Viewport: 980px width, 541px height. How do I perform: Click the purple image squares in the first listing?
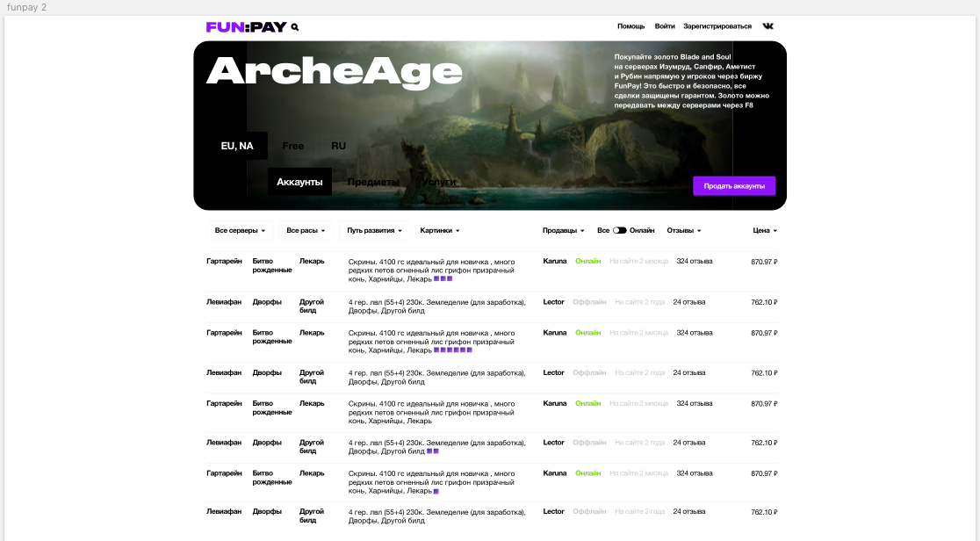pos(443,278)
